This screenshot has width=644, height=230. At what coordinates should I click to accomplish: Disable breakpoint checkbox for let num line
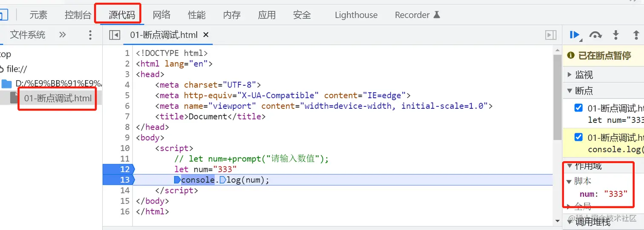(x=578, y=108)
